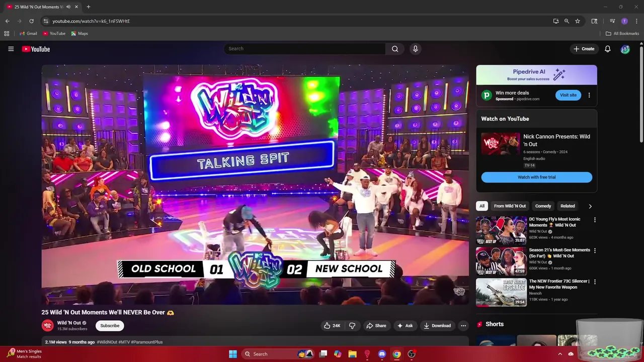Open Men's Singles match results widget
This screenshot has height=362, width=644.
24,354
